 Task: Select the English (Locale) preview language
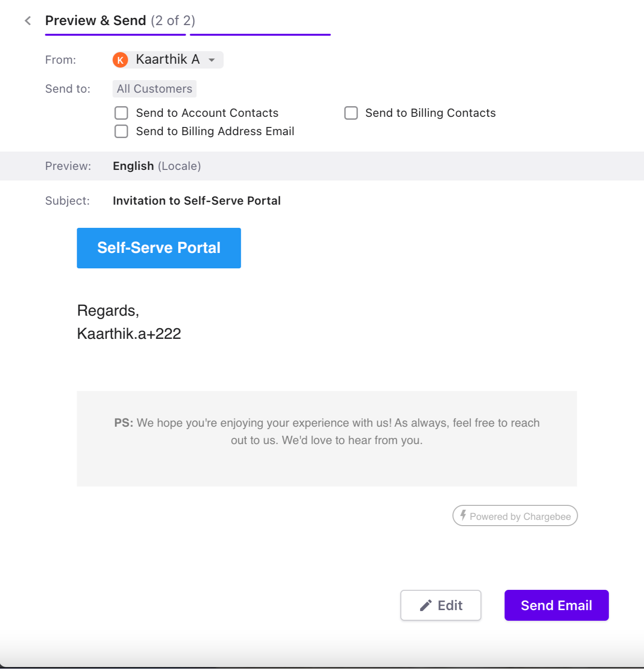click(156, 166)
